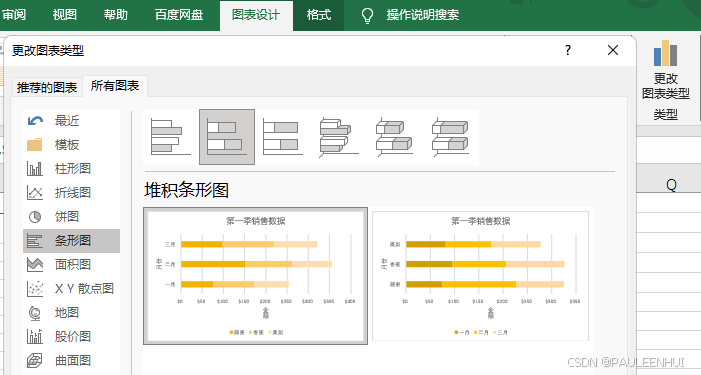Image resolution: width=701 pixels, height=375 pixels.
Task: Select X Y 散点图 scatter category
Action: pos(72,289)
